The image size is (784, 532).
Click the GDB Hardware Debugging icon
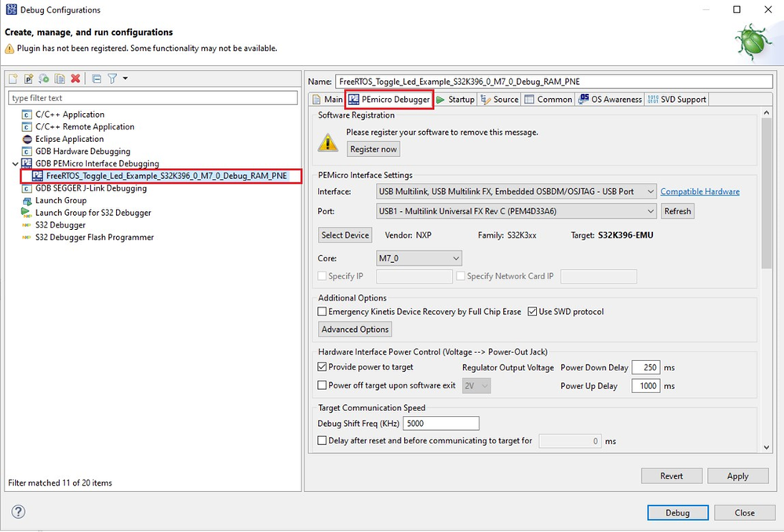click(27, 151)
